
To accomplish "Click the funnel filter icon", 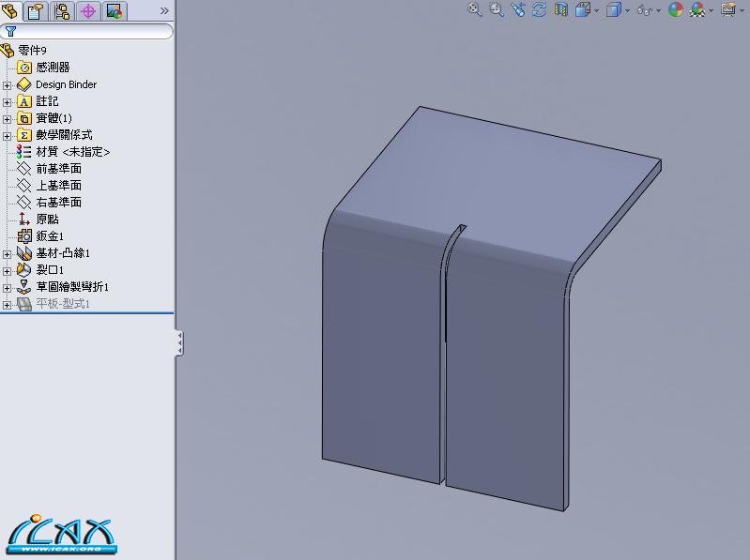I will (10, 32).
